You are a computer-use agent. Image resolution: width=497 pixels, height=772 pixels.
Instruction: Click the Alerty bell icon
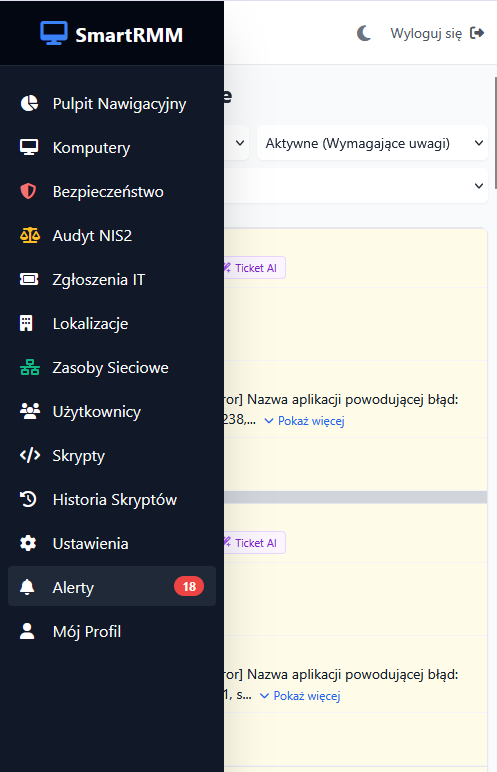[x=27, y=587]
